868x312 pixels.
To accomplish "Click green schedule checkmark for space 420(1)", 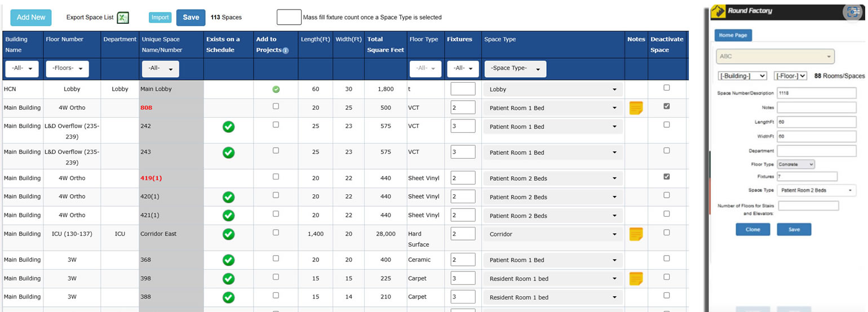I will pos(228,197).
